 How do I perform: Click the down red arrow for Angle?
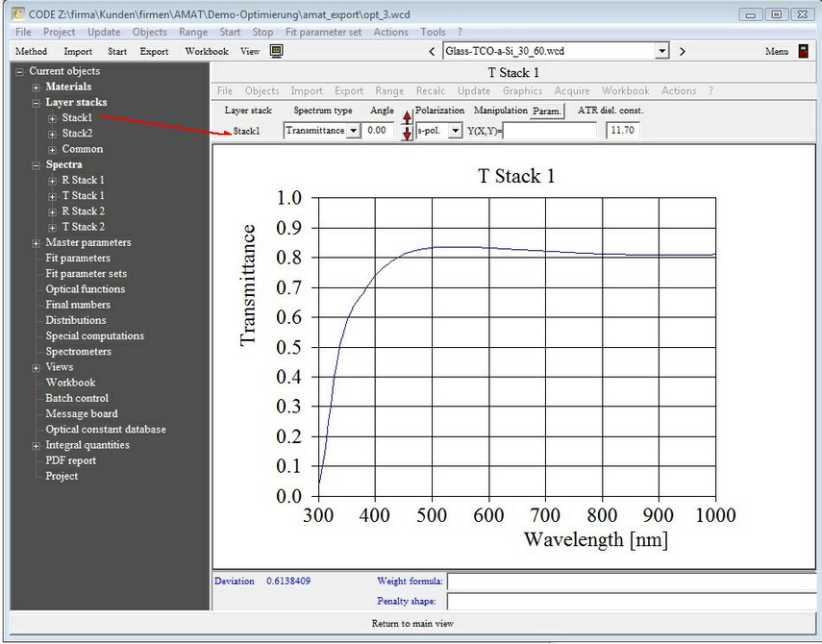(407, 134)
